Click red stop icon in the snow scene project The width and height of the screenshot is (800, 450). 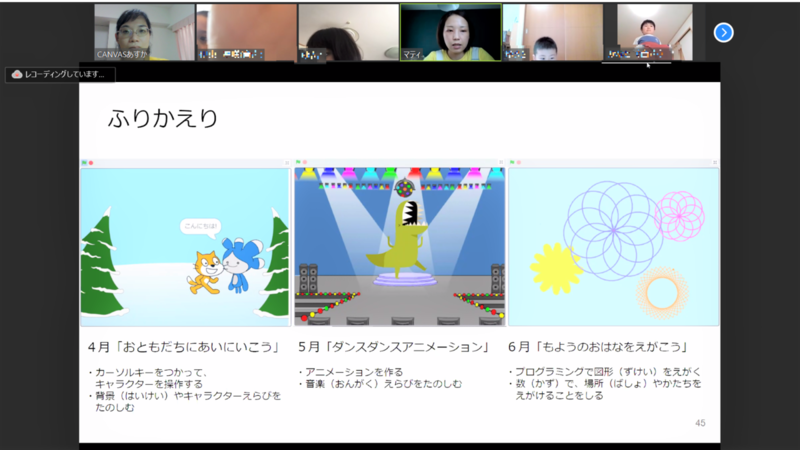pos(91,162)
